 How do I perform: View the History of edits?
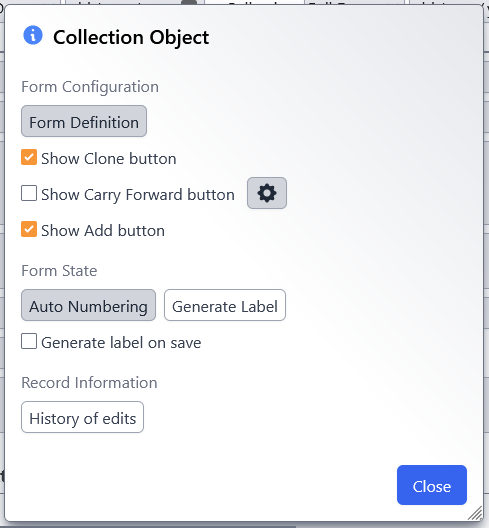pyautogui.click(x=83, y=417)
